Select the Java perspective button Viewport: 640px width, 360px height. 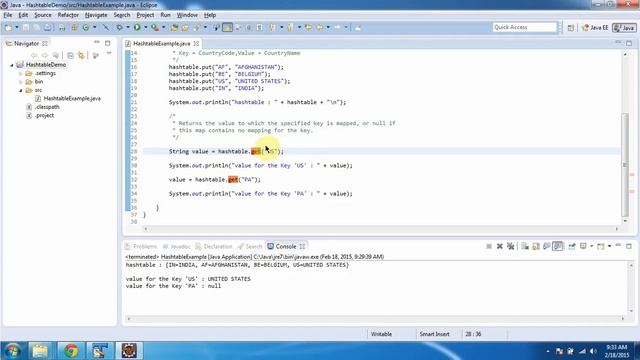[x=624, y=28]
